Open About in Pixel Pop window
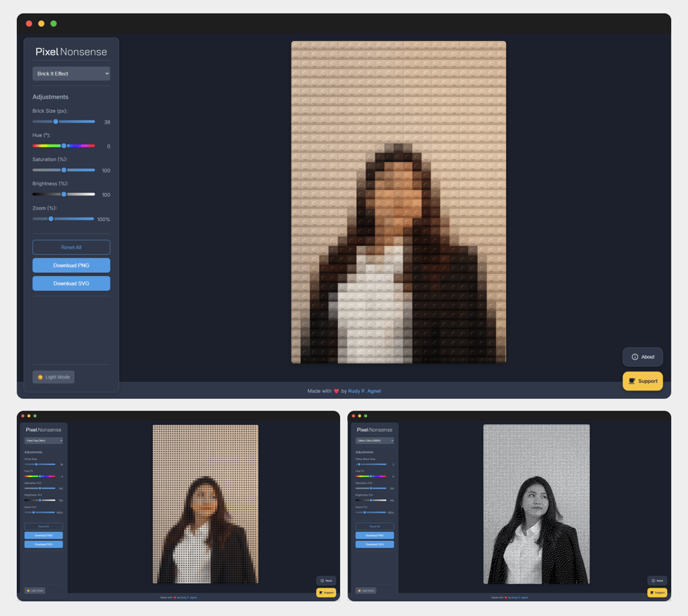This screenshot has height=616, width=688. pos(326,580)
